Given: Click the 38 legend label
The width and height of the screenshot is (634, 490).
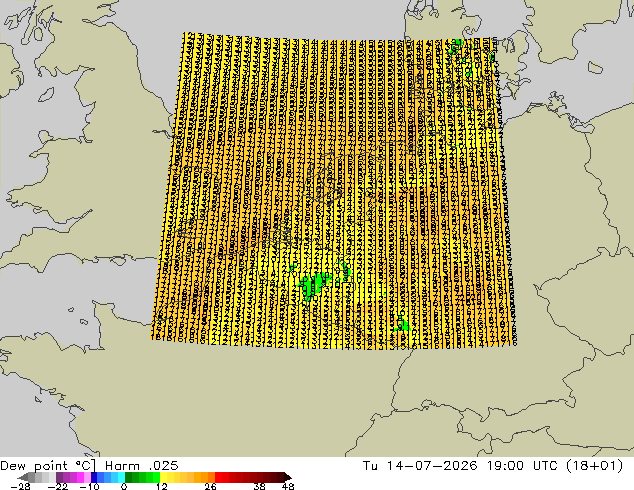Looking at the screenshot, I should (260, 486).
